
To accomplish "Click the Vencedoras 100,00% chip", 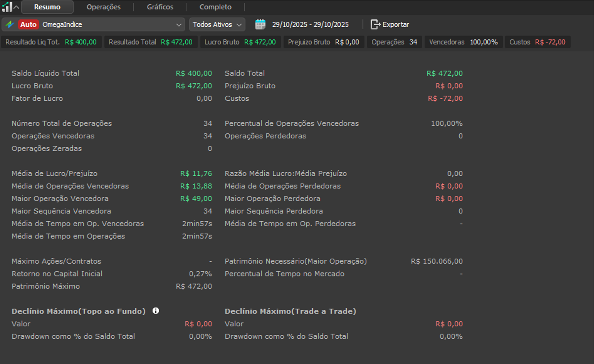I will tap(463, 42).
